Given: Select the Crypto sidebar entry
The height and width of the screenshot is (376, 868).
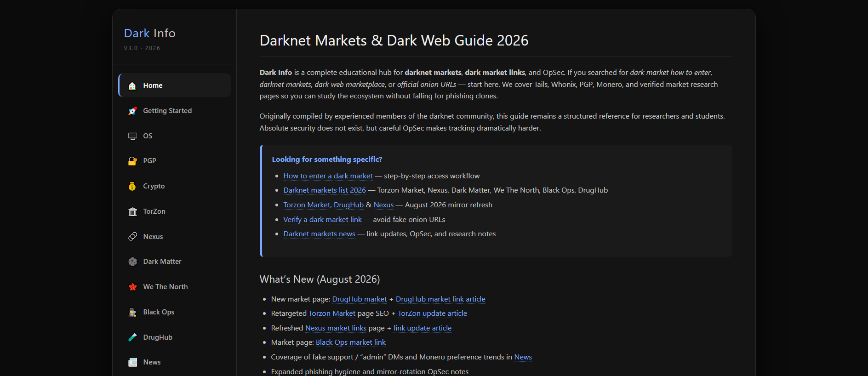Looking at the screenshot, I should pyautogui.click(x=175, y=186).
